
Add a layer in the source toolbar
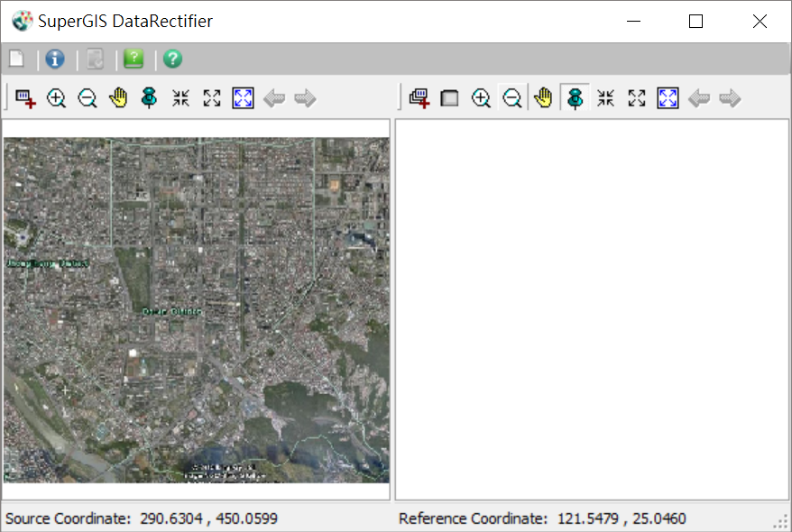pyautogui.click(x=25, y=98)
